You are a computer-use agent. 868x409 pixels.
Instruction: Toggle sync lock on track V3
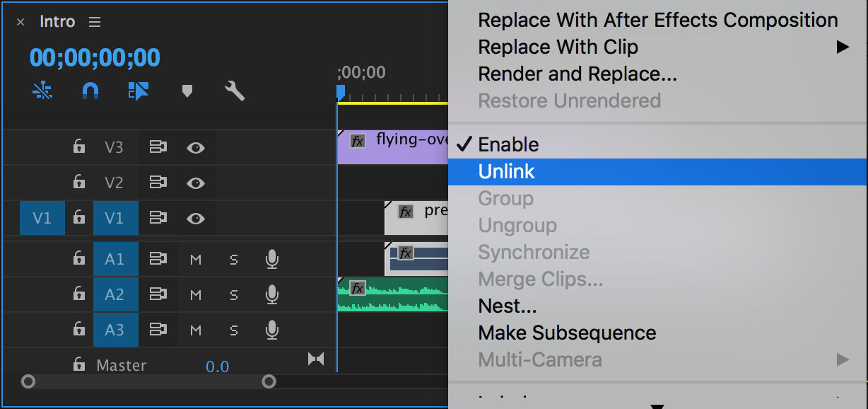(x=158, y=147)
